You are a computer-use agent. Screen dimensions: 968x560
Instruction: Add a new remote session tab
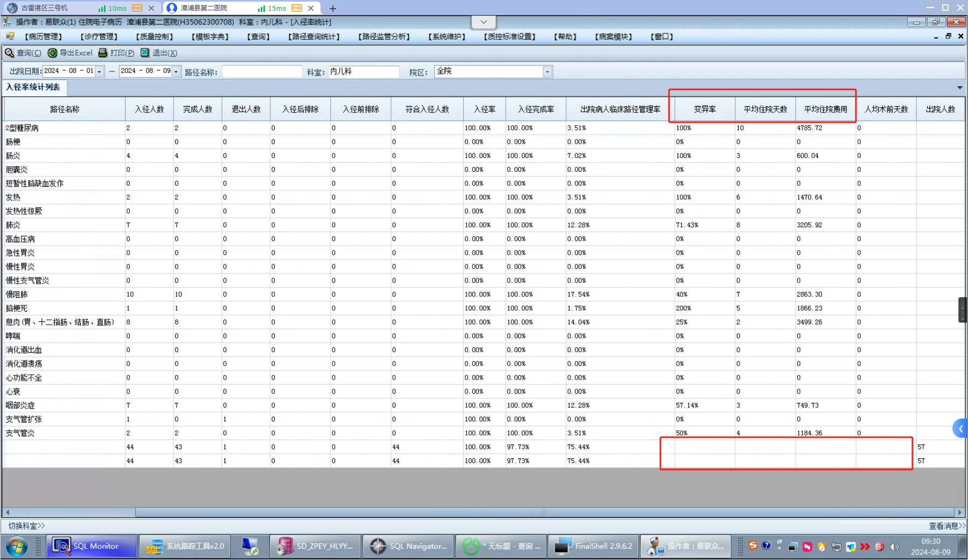tap(333, 8)
